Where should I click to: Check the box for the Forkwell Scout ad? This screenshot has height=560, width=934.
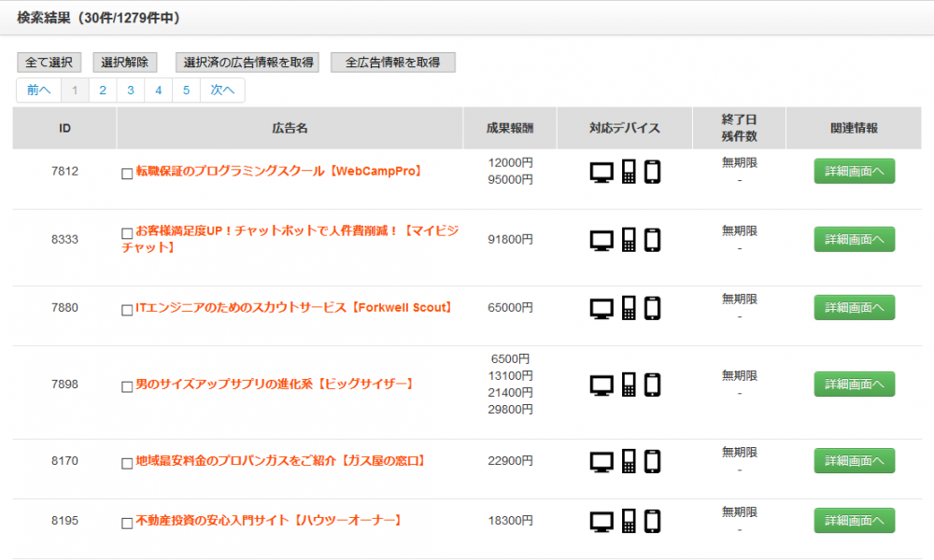click(127, 310)
